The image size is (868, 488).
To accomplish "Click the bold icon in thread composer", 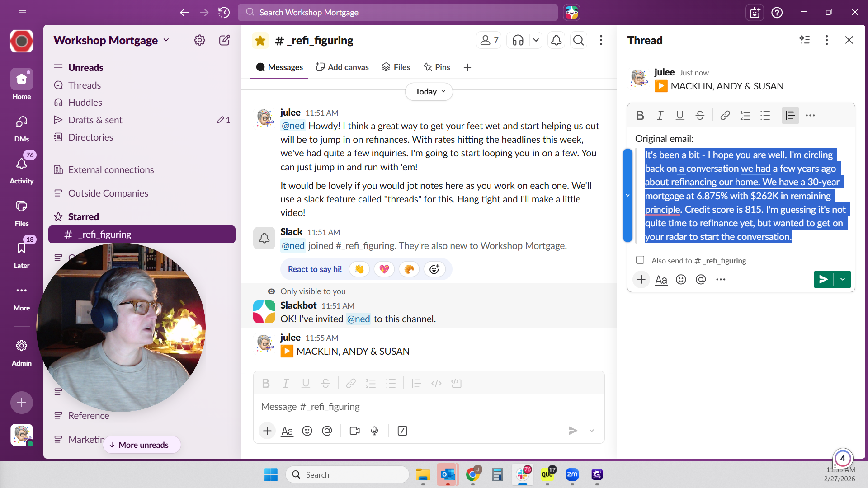I will pos(640,116).
